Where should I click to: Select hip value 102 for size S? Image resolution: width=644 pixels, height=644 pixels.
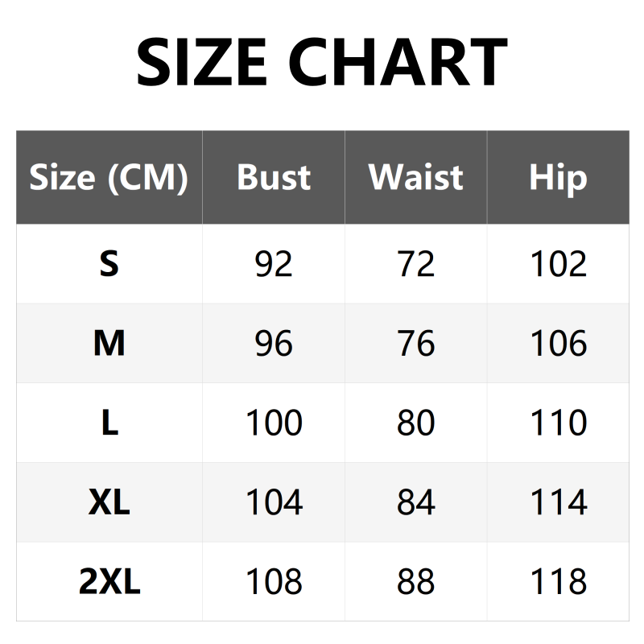tap(558, 264)
